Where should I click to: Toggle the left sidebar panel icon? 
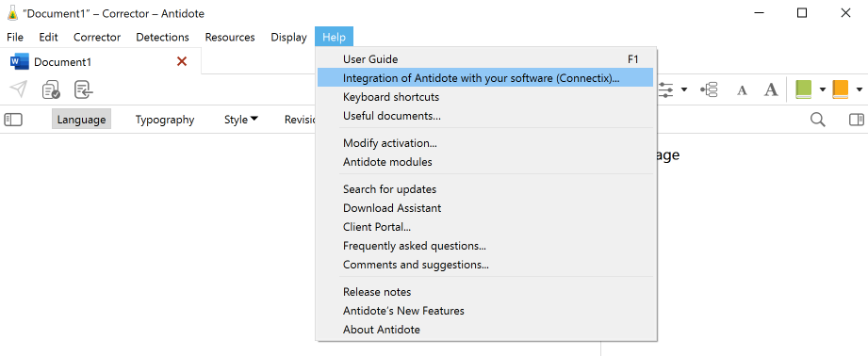click(13, 120)
